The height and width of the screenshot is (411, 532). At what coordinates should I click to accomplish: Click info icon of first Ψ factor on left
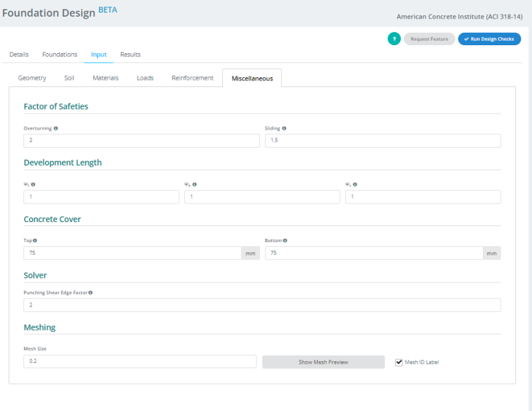tap(33, 185)
